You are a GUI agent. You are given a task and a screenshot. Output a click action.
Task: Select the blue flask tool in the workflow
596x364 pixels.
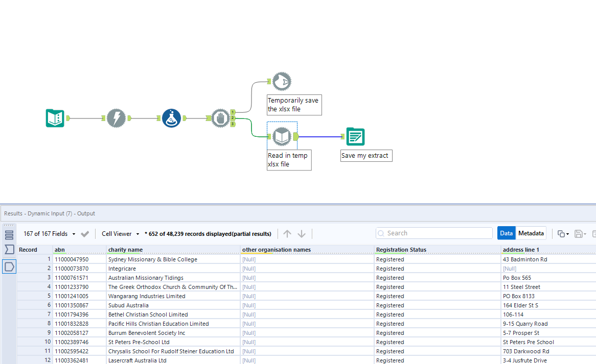click(x=171, y=118)
